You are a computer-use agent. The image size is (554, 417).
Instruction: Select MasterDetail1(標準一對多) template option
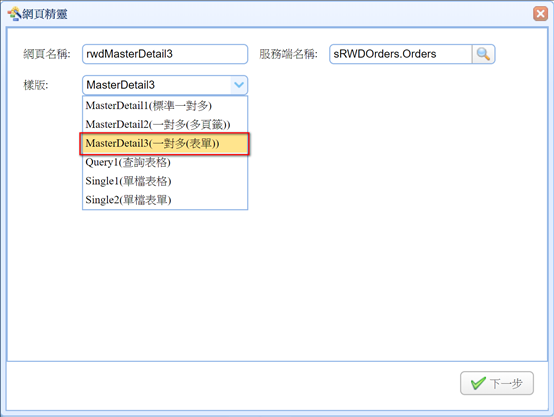(165, 105)
